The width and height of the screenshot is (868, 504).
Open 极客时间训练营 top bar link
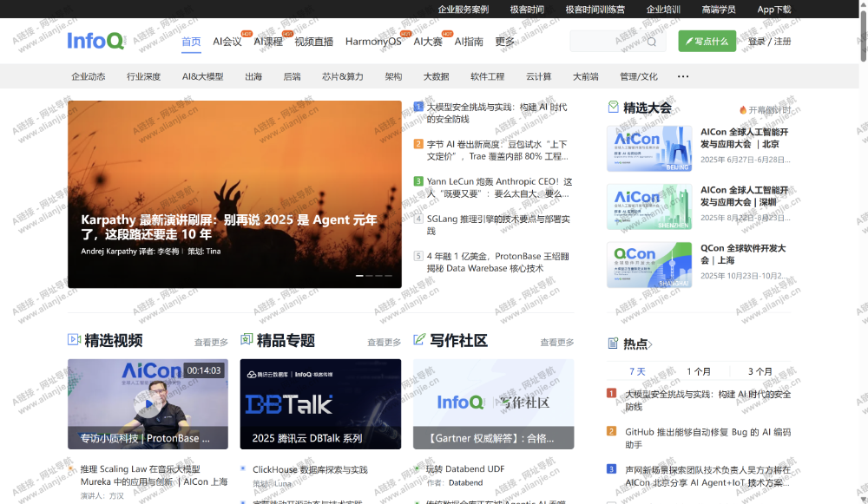[595, 10]
